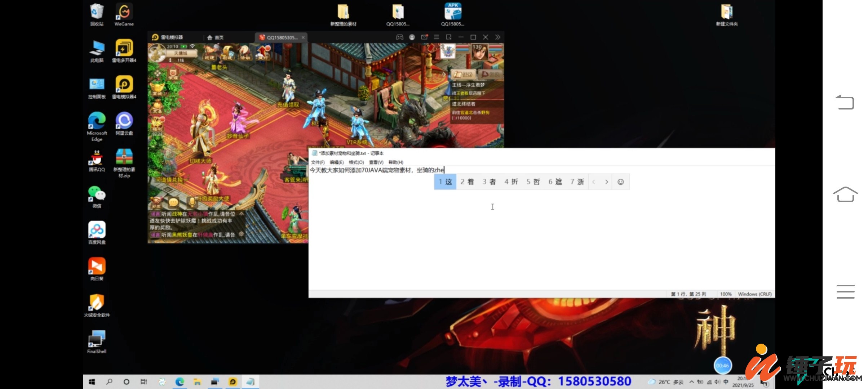Image resolution: width=868 pixels, height=389 pixels.
Task: Expand the game chat panel arrow
Action: point(241,214)
